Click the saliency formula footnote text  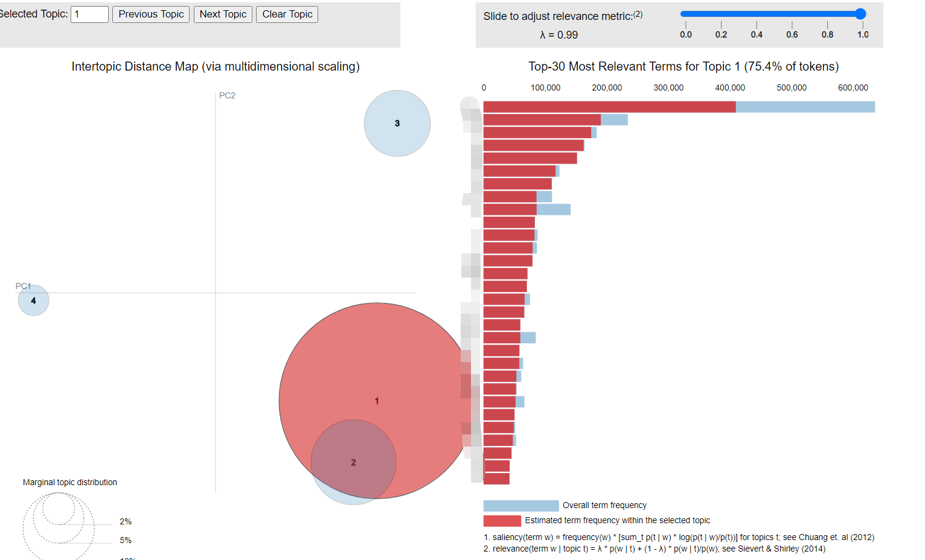[679, 537]
